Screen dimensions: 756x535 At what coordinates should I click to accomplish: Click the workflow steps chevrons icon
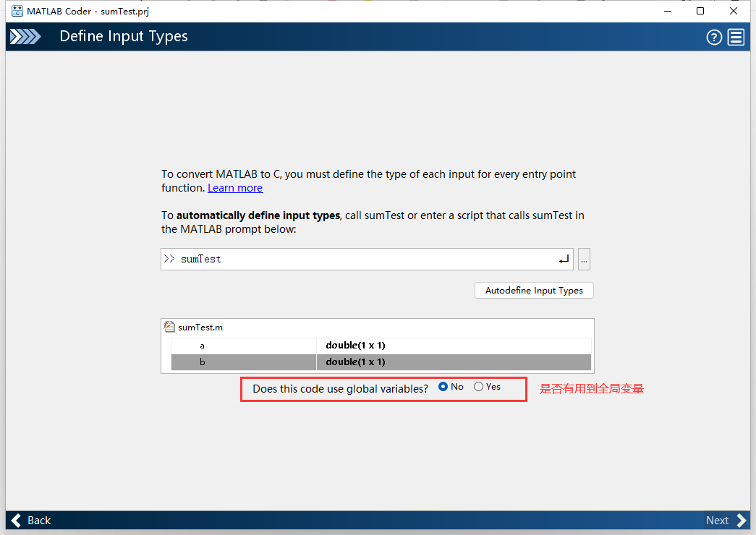click(25, 37)
